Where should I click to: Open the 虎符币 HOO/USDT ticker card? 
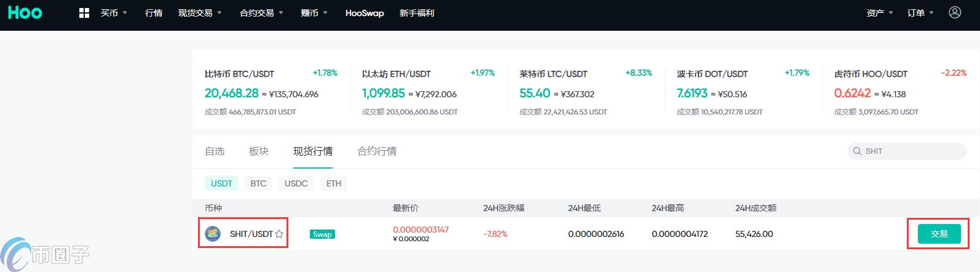pyautogui.click(x=901, y=92)
